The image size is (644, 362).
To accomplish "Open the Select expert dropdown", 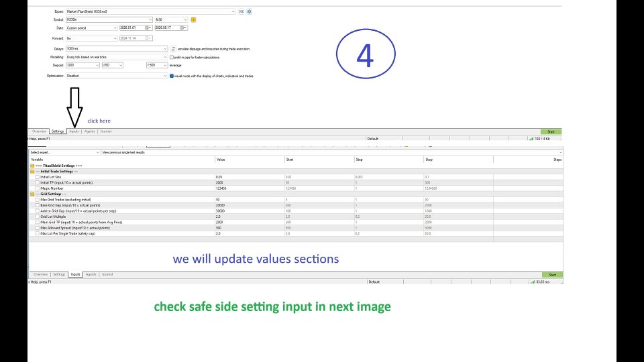I will [x=64, y=152].
